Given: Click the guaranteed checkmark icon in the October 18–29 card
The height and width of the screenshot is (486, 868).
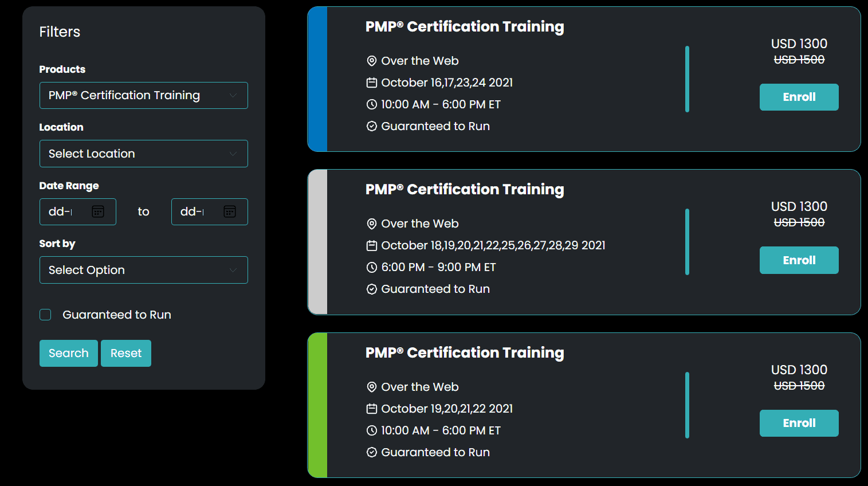Looking at the screenshot, I should (372, 289).
